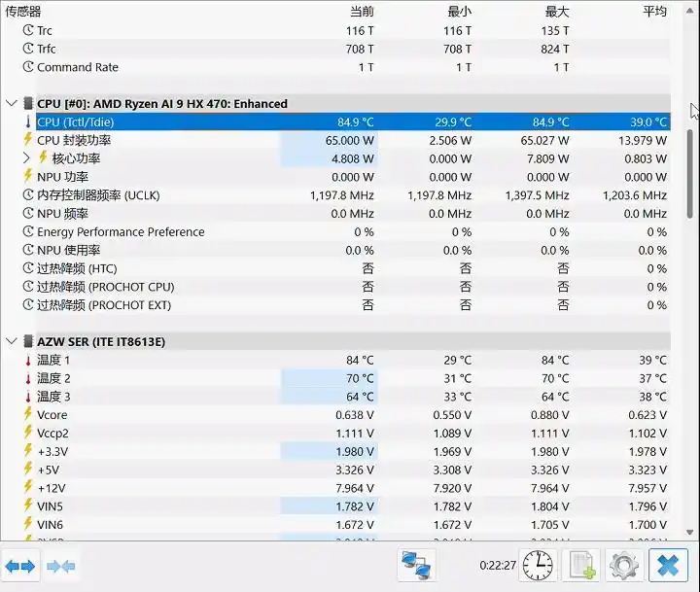
Task: Collapse the AZW SER (ITE IT8613E) section
Action: coord(11,341)
